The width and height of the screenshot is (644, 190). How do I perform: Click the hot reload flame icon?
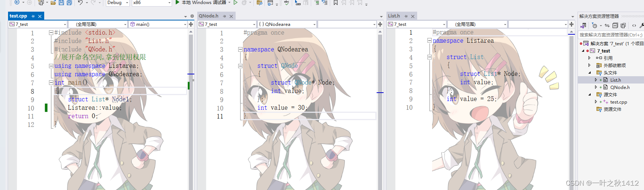click(x=244, y=3)
